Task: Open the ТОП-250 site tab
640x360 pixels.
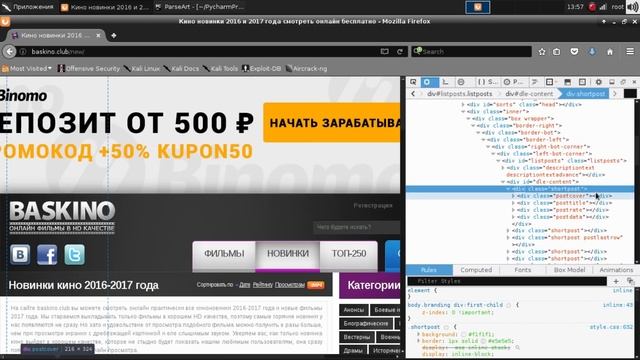Action: pyautogui.click(x=349, y=255)
